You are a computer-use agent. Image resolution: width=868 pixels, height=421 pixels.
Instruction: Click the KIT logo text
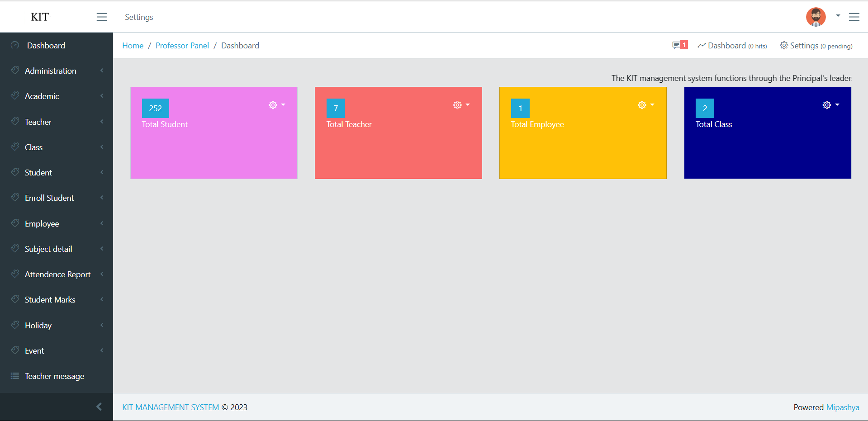(x=40, y=17)
